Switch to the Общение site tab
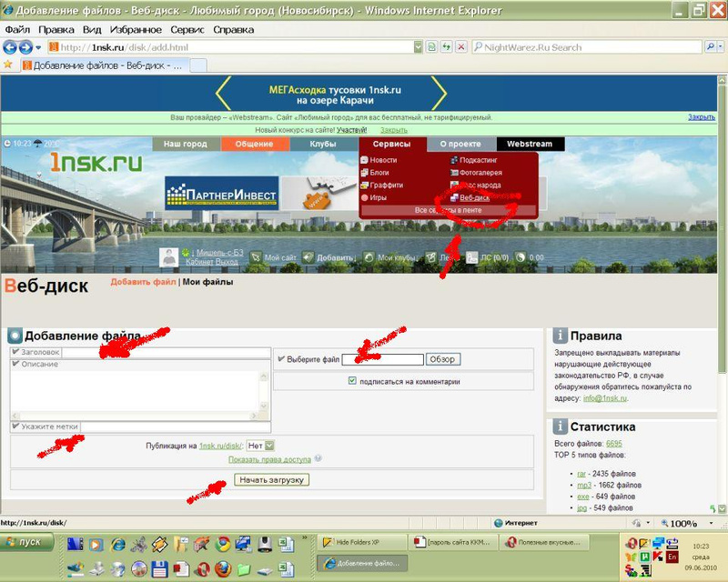This screenshot has height=582, width=728. tap(255, 144)
